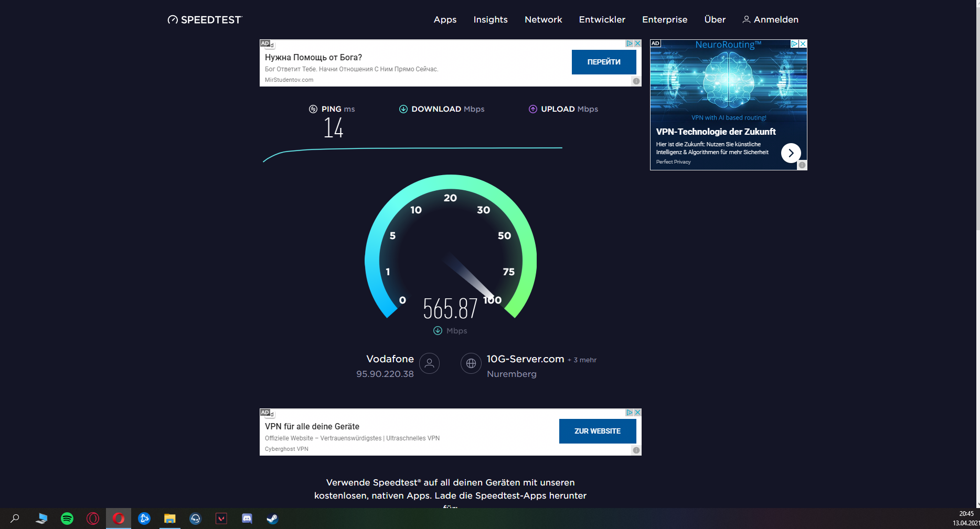
Task: Click info icon on top banner ad
Action: tap(636, 81)
